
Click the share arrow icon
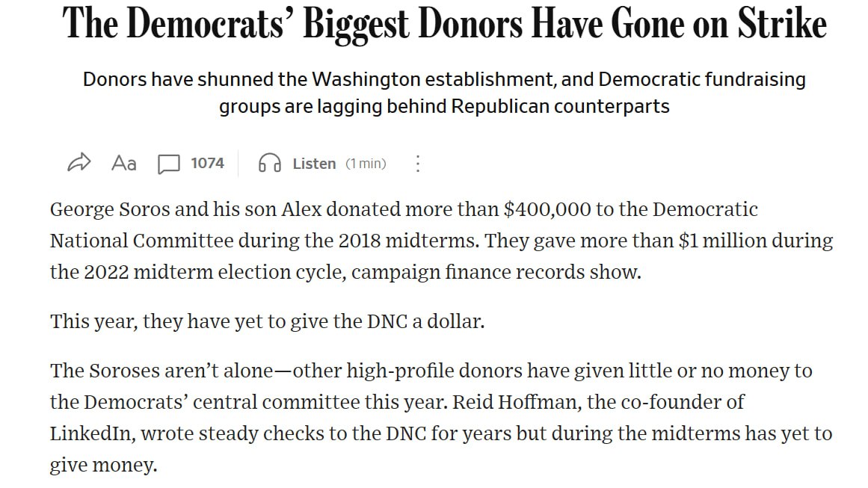tap(79, 163)
